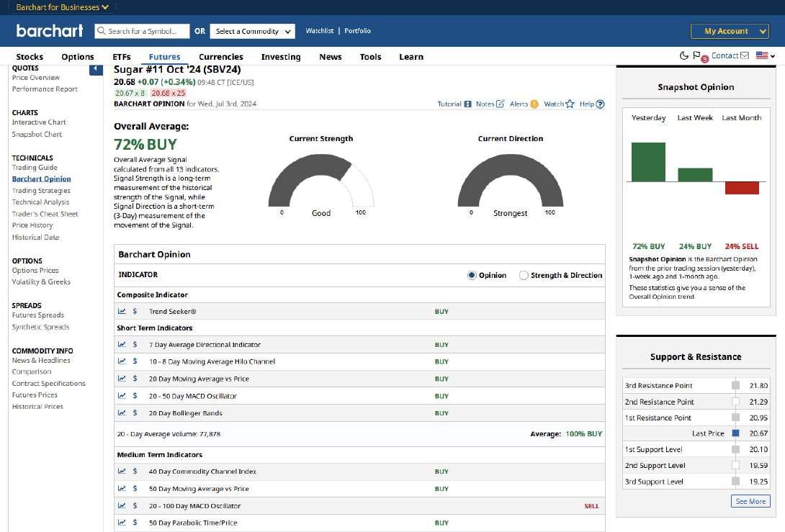Open chart icon for 20 Day Moving Average vs Price
This screenshot has width=785, height=532.
pyautogui.click(x=122, y=379)
